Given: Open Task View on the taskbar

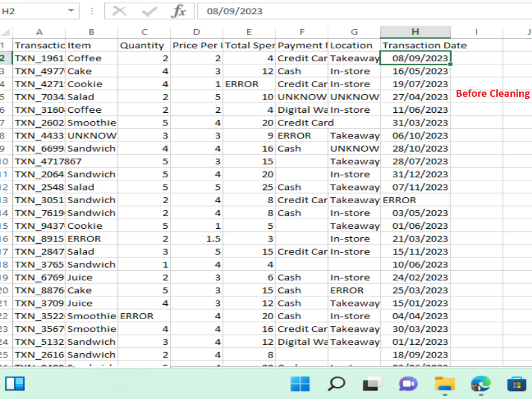Looking at the screenshot, I should tap(372, 384).
